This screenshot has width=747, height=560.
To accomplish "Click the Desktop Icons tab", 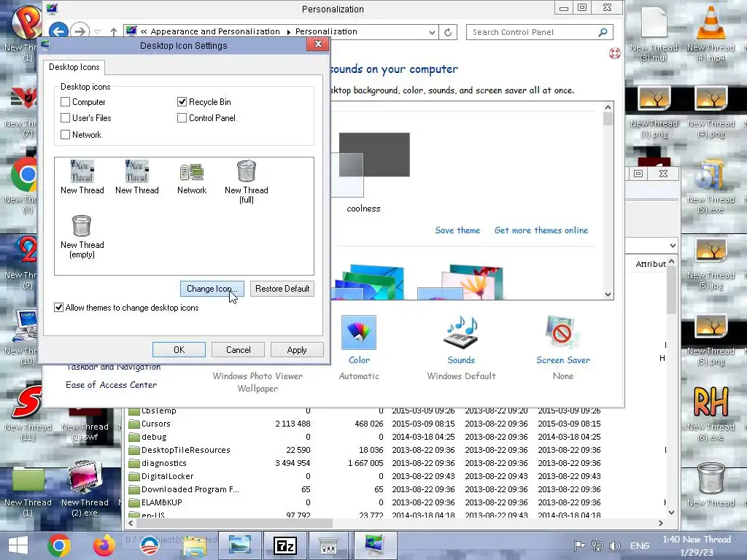I will click(x=74, y=67).
